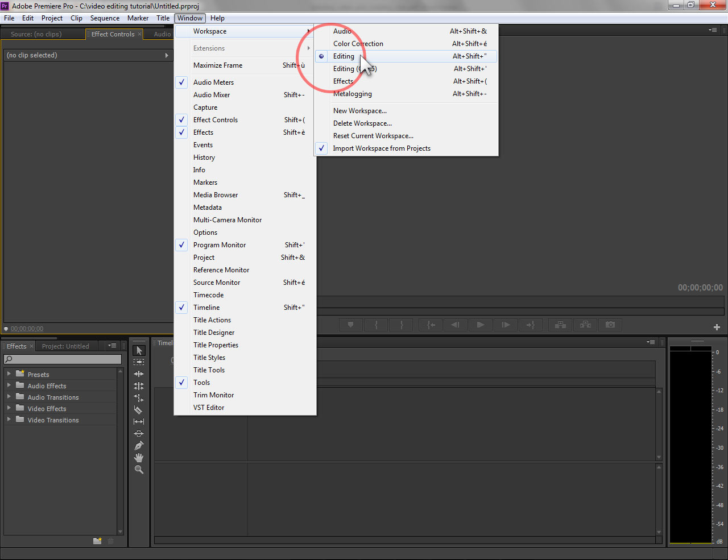Open the Effects panel flyout menu

tap(112, 346)
